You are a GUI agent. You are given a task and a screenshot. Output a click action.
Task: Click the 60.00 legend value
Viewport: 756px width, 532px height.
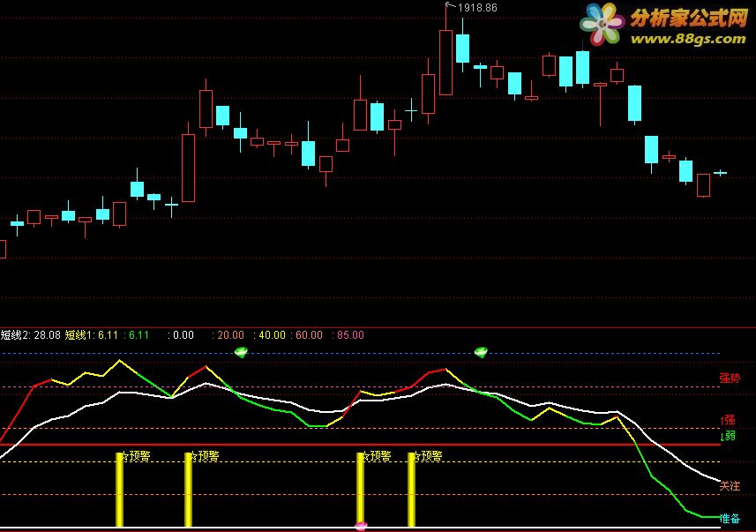pos(309,334)
